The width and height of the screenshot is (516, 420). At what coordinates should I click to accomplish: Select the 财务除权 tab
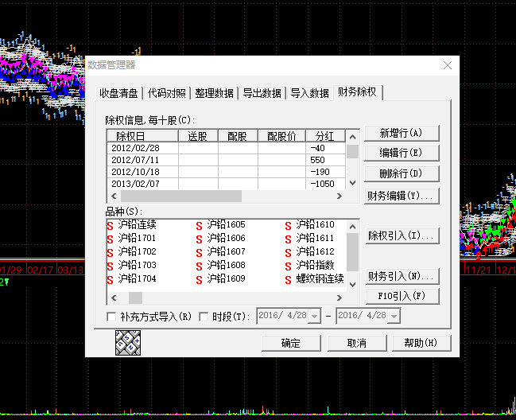(x=357, y=91)
